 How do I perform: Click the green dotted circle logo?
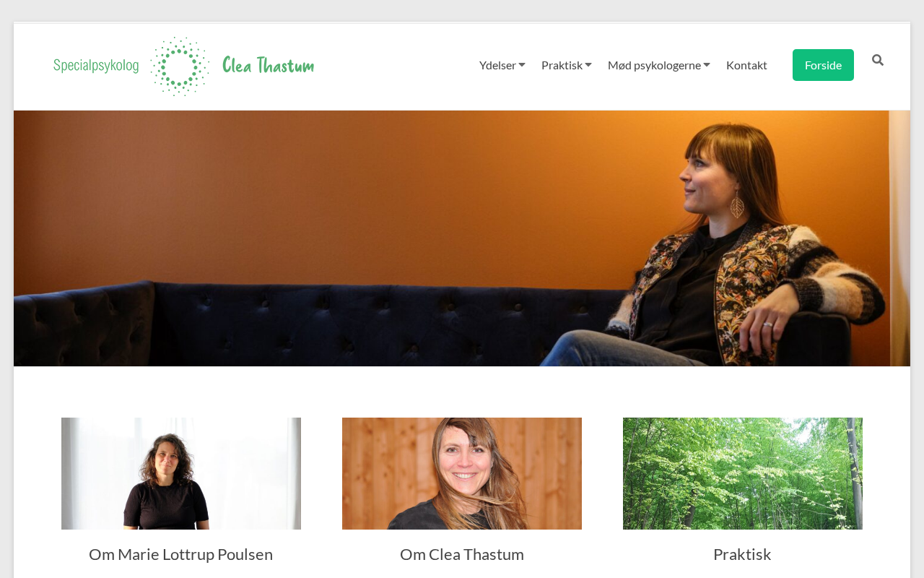pos(180,66)
